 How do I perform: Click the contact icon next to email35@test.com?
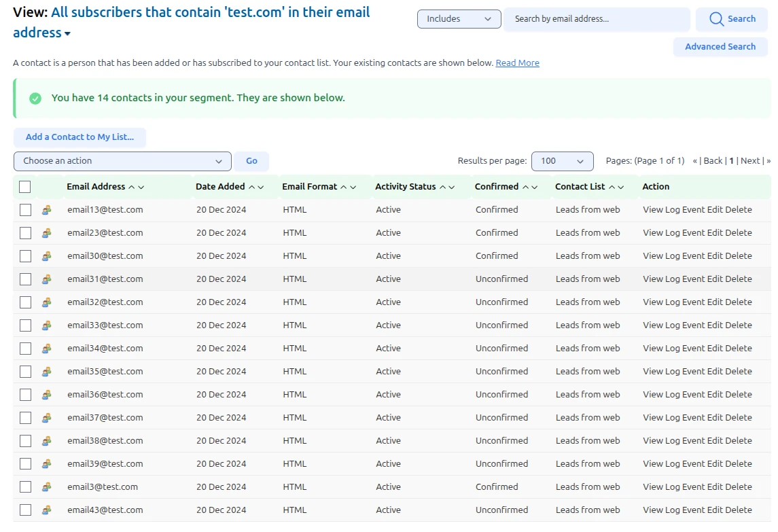(47, 372)
